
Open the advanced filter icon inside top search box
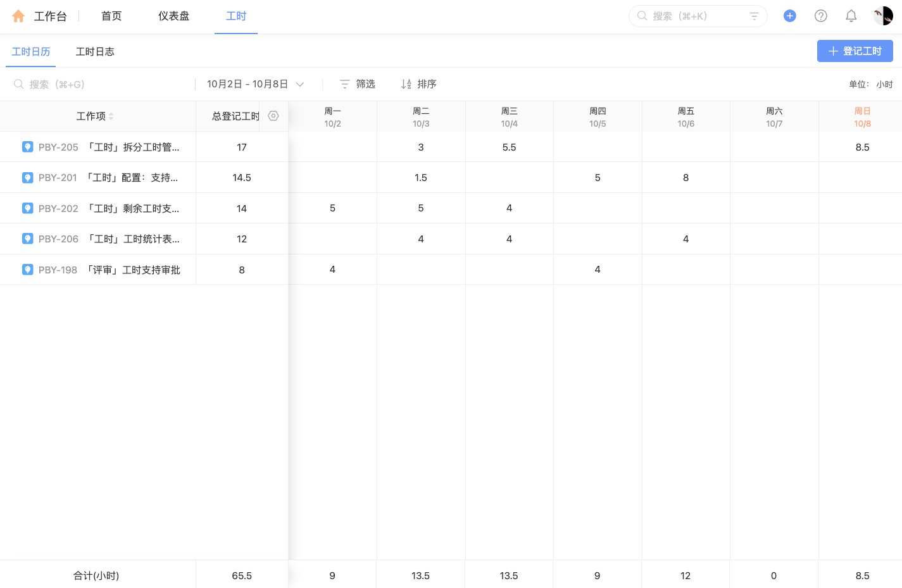point(753,16)
